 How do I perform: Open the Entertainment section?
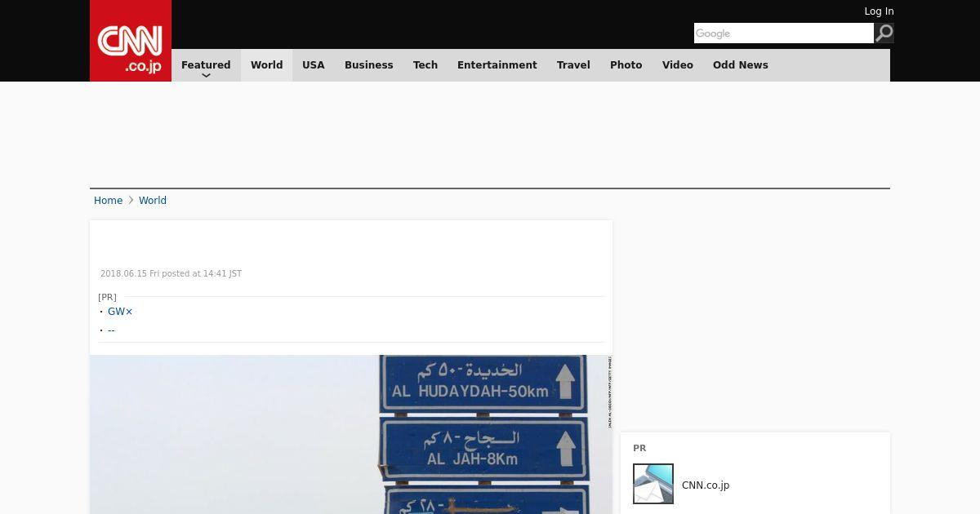pyautogui.click(x=497, y=65)
